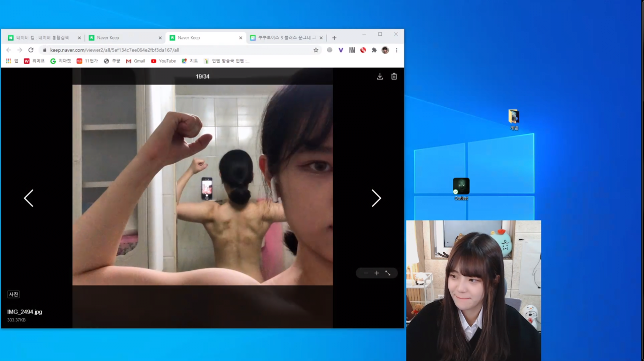This screenshot has width=644, height=361.
Task: Open the YouTube bookmark
Action: [163, 61]
